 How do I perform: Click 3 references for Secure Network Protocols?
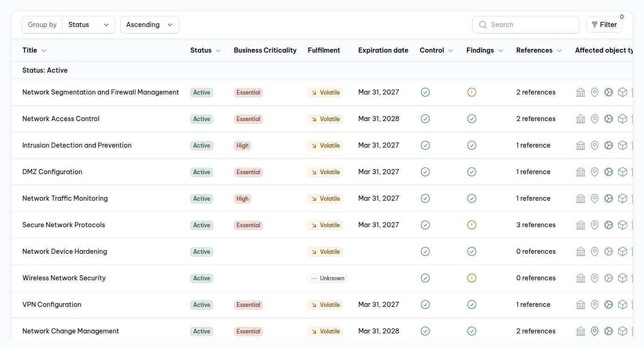(536, 225)
